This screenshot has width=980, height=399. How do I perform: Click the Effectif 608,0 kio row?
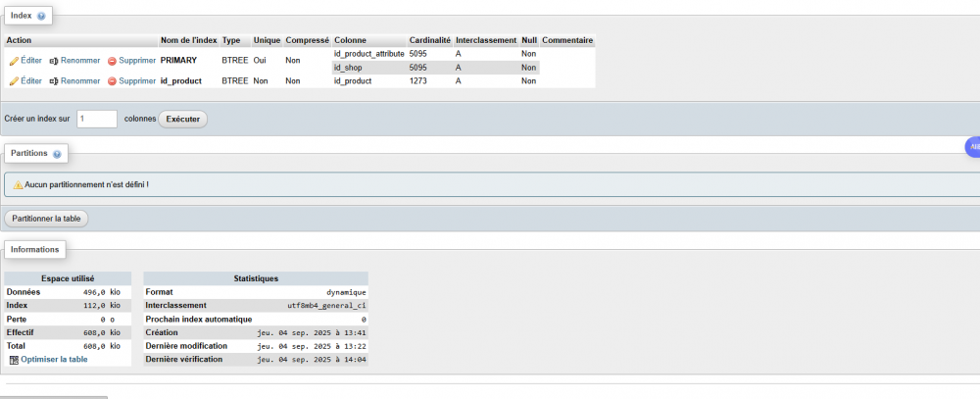coord(69,332)
